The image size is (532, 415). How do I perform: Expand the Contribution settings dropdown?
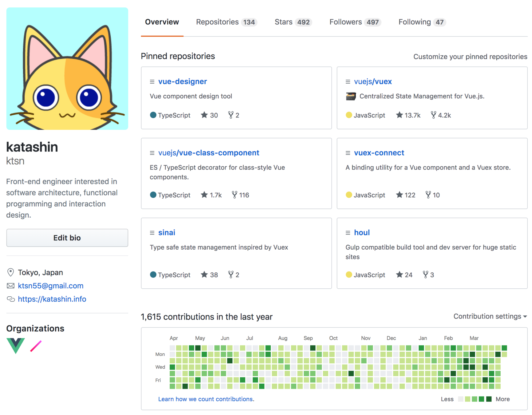tap(490, 316)
